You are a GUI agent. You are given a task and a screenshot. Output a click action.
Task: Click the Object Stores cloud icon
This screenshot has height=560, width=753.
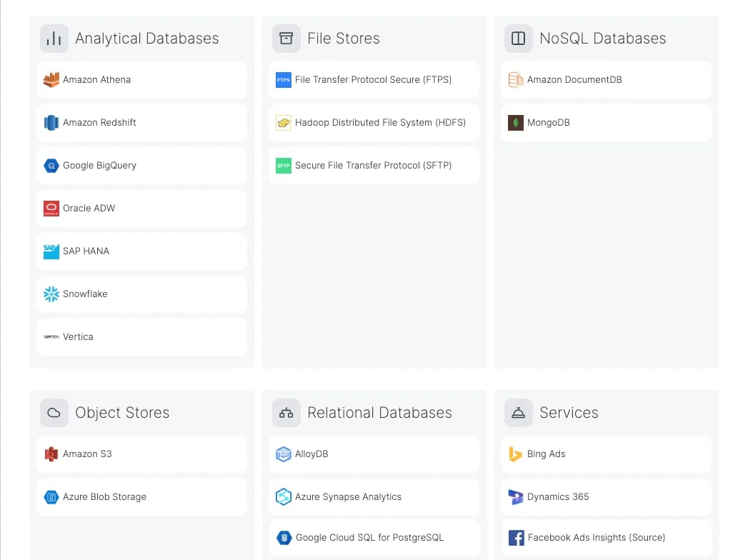[x=54, y=413]
